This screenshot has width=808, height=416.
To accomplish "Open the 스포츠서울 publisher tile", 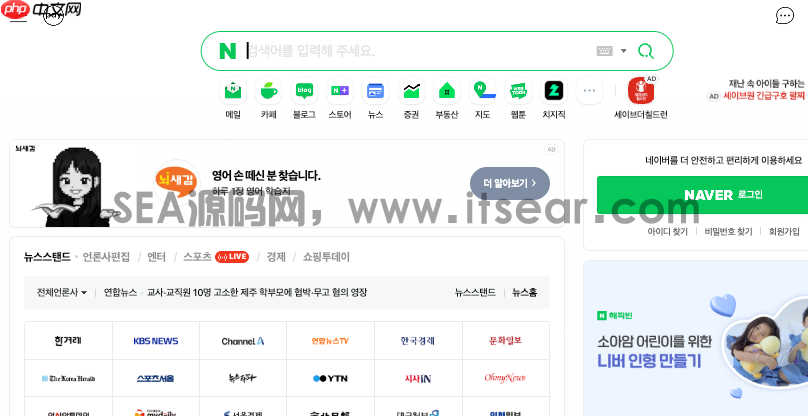I will tap(156, 378).
